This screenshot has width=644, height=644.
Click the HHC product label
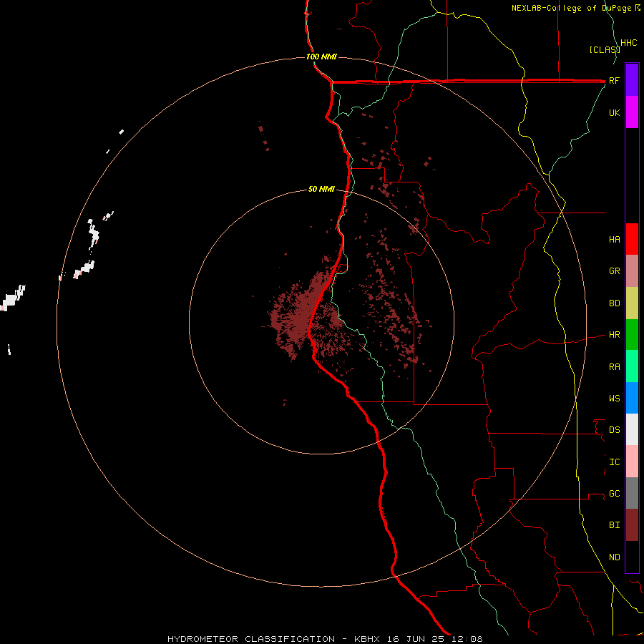(x=628, y=43)
